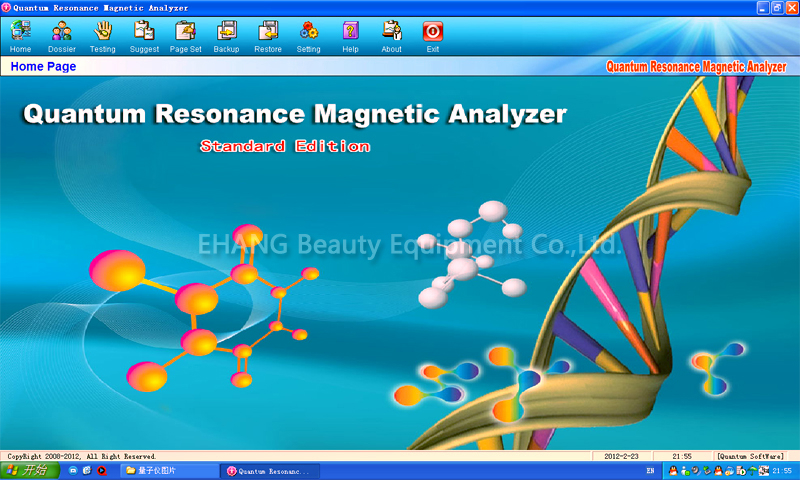Launch the Backup tool icon
The width and height of the screenshot is (800, 480).
click(227, 36)
